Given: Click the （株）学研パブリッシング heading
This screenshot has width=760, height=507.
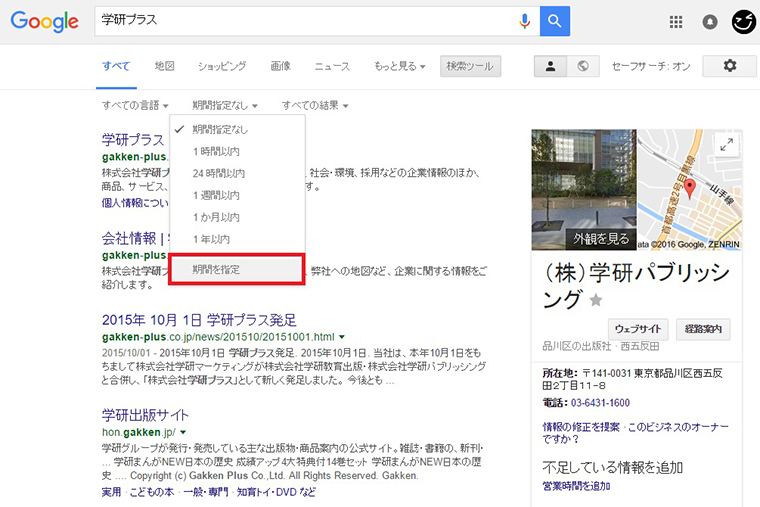Looking at the screenshot, I should click(636, 286).
